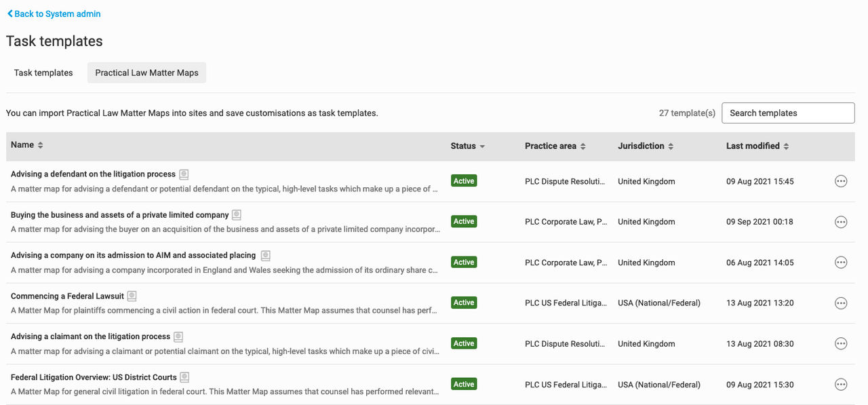Sort table by Jurisdiction column

click(646, 146)
